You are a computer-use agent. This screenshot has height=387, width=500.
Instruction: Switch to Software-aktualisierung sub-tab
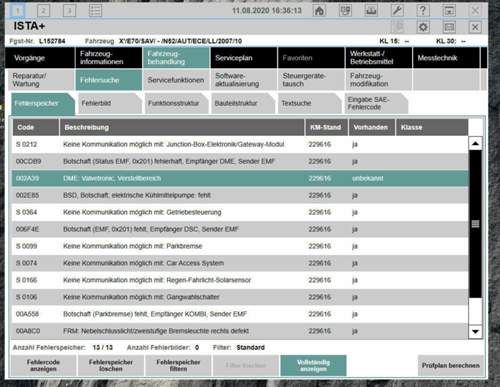click(244, 80)
